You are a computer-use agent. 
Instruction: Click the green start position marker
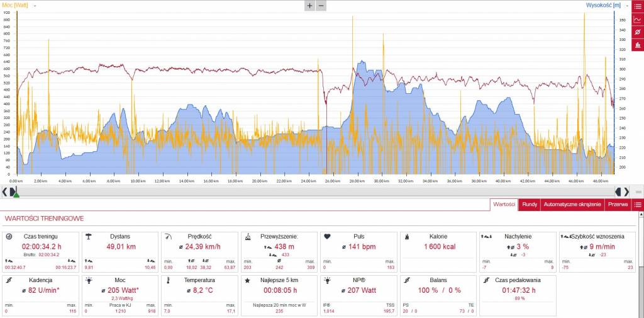(x=16, y=195)
